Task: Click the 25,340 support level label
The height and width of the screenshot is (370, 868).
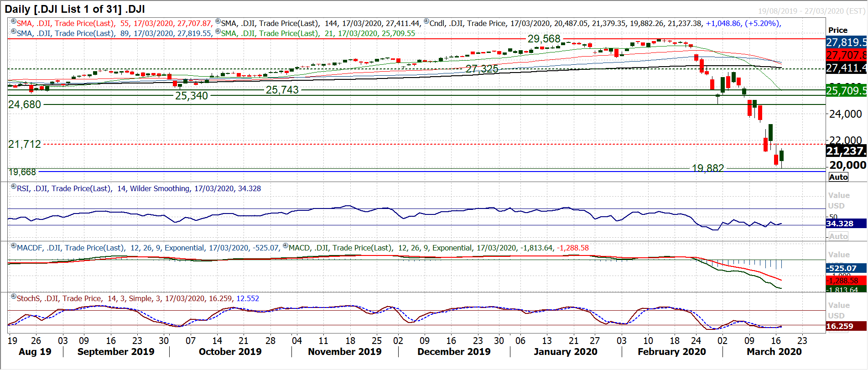Action: 191,96
